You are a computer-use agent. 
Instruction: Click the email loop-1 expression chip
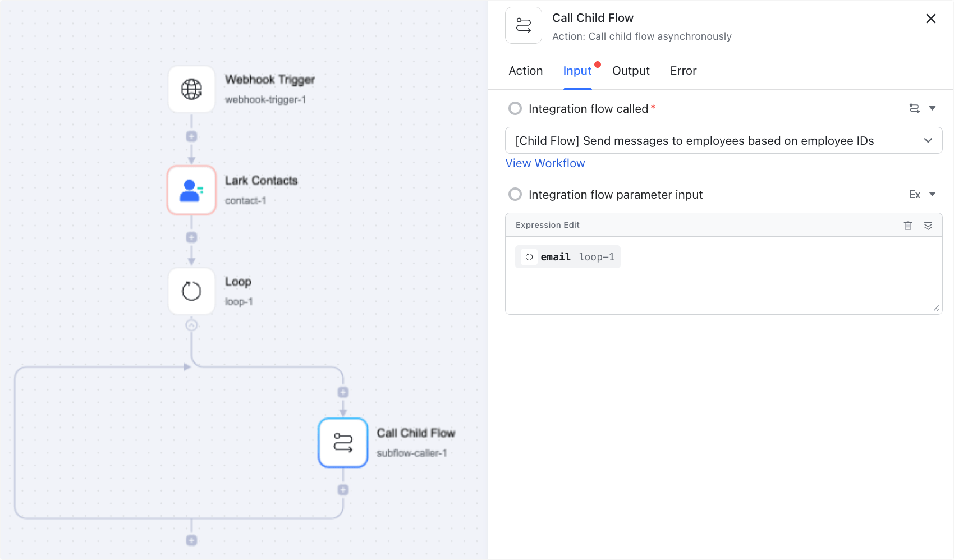click(x=568, y=257)
